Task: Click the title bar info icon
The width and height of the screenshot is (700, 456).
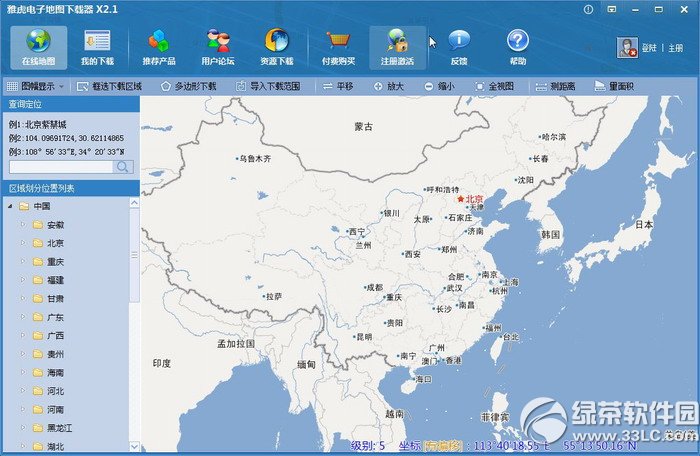Action: point(588,9)
